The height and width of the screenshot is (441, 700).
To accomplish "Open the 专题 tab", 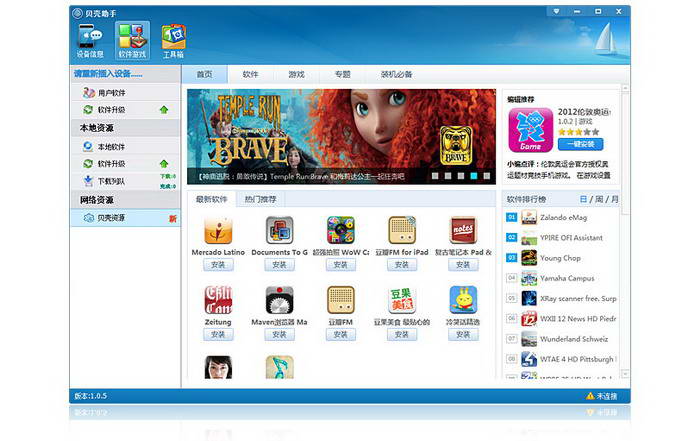I will (342, 74).
